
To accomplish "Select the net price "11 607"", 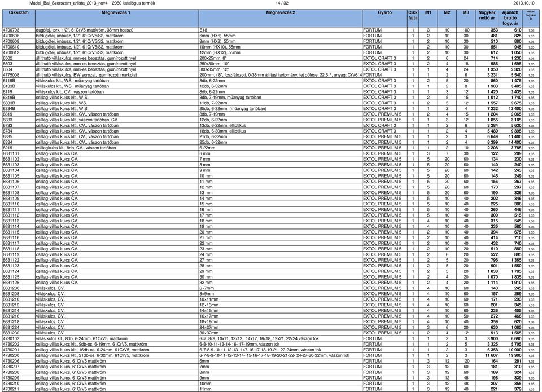I will [492, 355].
